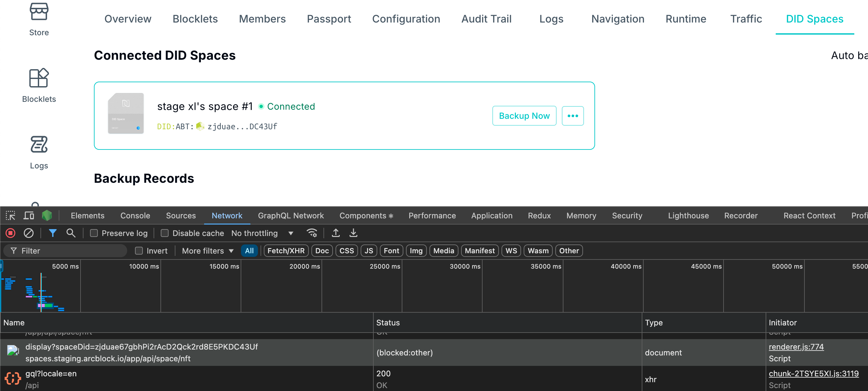This screenshot has height=391, width=868.
Task: Open the Console devtools tab
Action: [x=135, y=216]
